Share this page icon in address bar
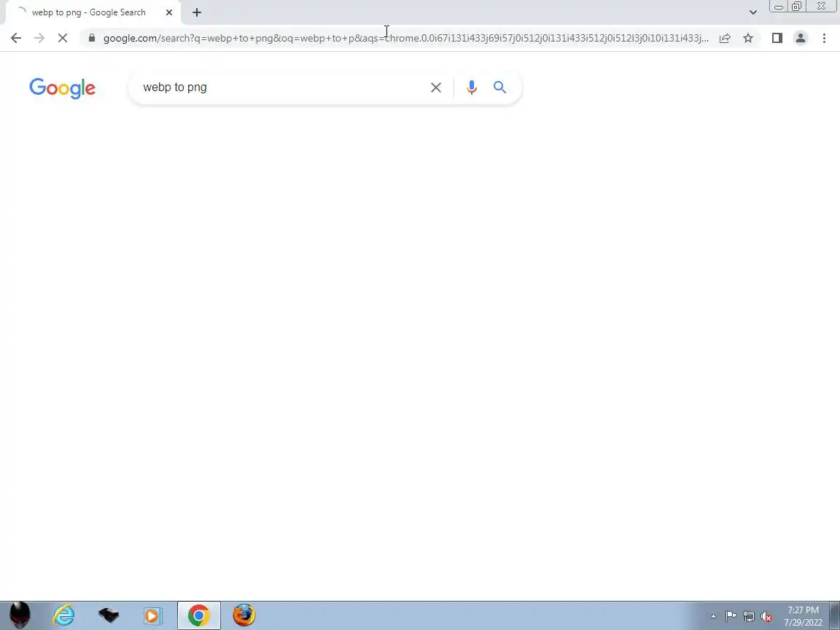 pos(725,38)
